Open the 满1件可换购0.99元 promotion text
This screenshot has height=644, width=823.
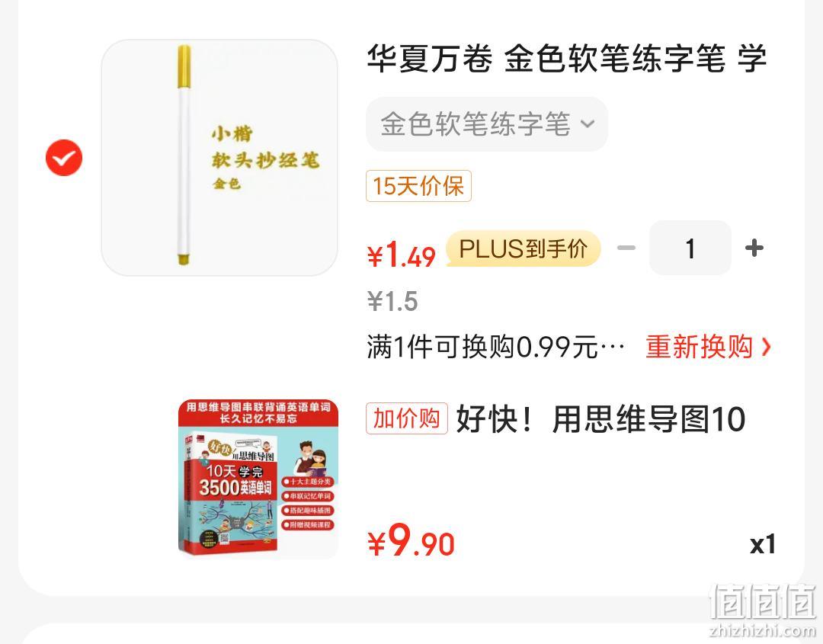(x=496, y=347)
